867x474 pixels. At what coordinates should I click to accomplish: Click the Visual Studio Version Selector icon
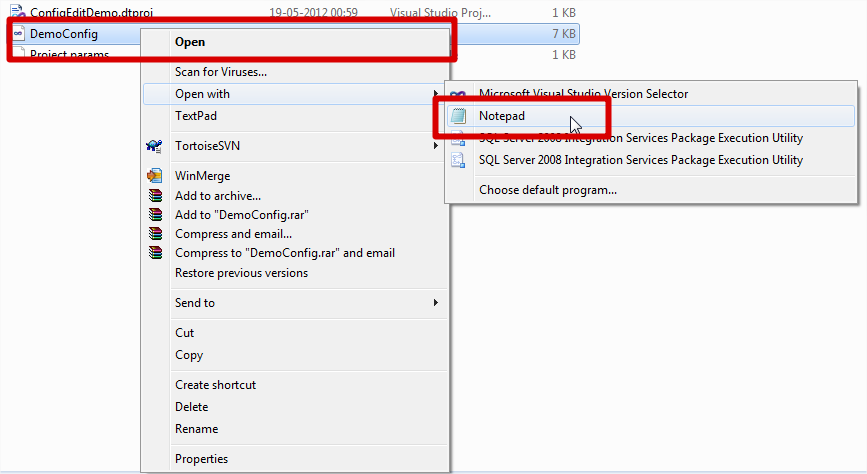click(458, 94)
